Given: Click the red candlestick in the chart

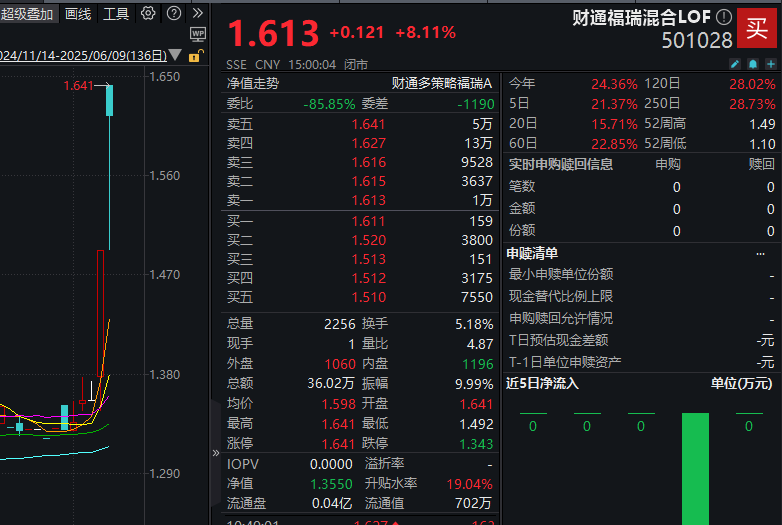Looking at the screenshot, I should pos(100,313).
